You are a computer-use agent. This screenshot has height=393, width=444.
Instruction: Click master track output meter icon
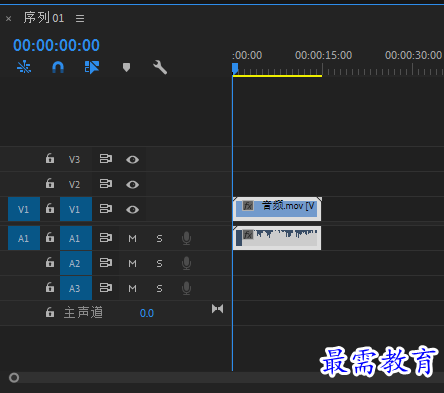coord(217,309)
